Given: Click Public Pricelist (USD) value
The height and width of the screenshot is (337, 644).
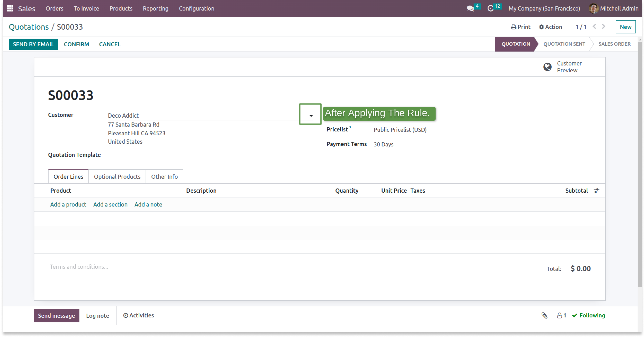Looking at the screenshot, I should click(400, 130).
